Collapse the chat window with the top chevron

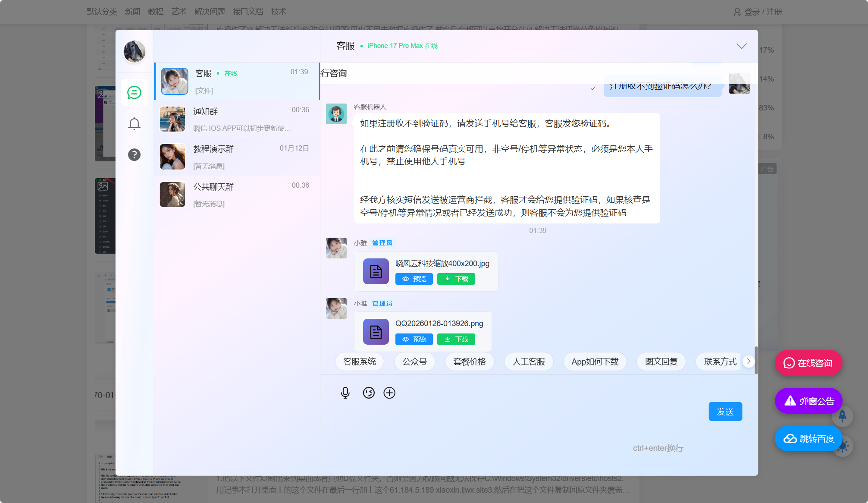click(x=742, y=46)
